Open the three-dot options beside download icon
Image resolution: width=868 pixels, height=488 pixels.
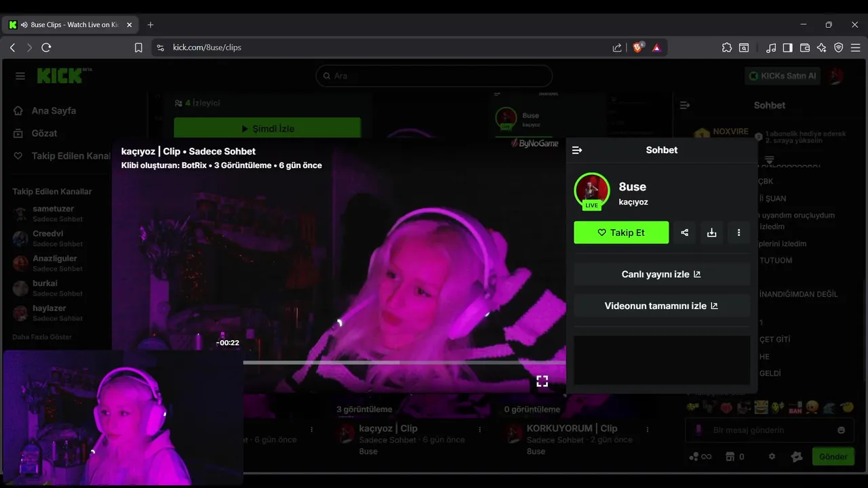click(x=738, y=232)
